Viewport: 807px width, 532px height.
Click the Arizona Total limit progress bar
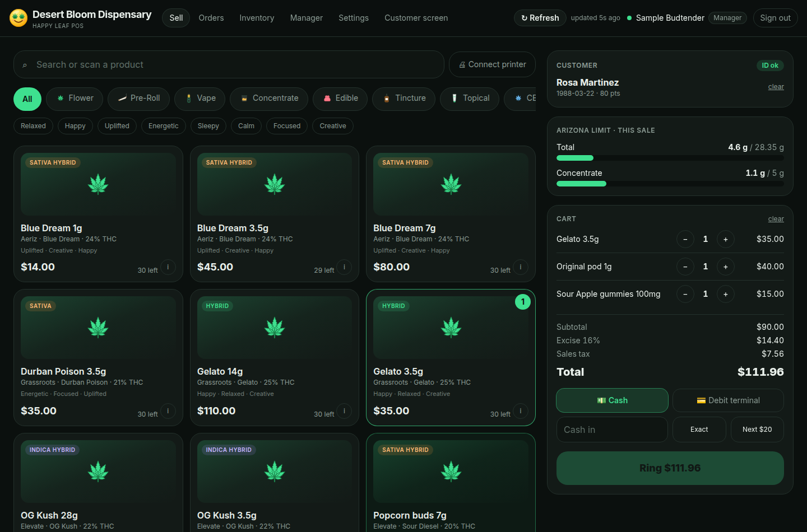tap(670, 158)
